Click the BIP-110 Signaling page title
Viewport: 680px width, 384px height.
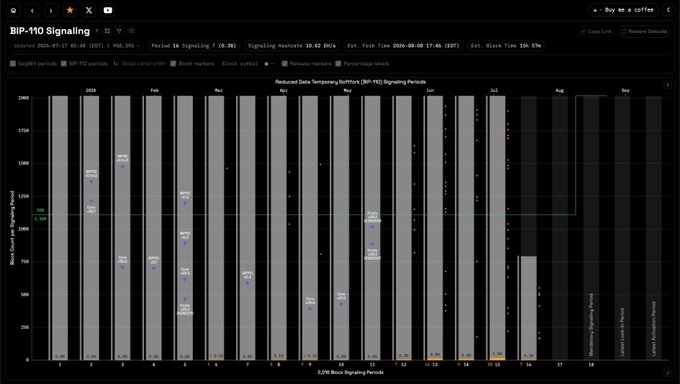[x=50, y=31]
